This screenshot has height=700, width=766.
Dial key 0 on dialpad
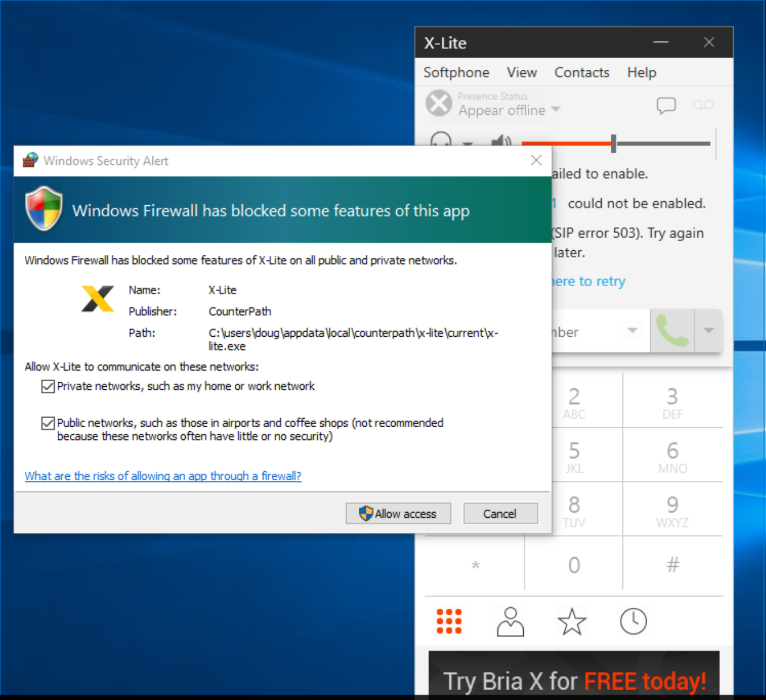[574, 564]
